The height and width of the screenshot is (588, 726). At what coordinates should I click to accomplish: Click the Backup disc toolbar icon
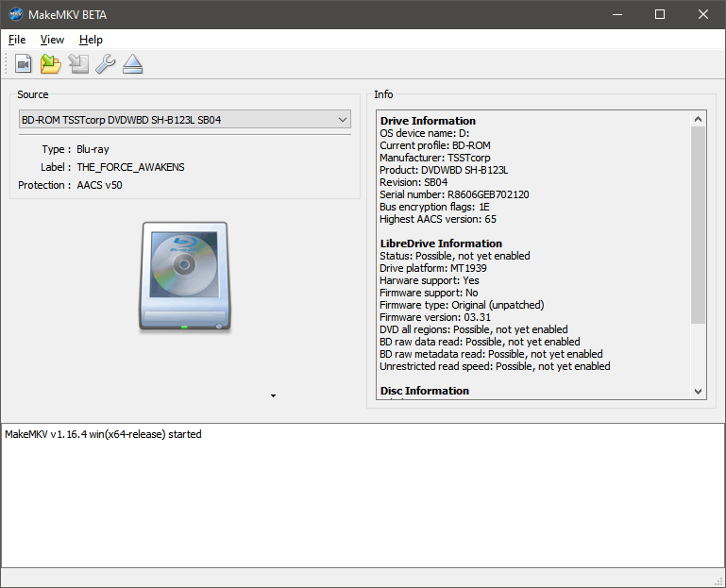pos(78,63)
